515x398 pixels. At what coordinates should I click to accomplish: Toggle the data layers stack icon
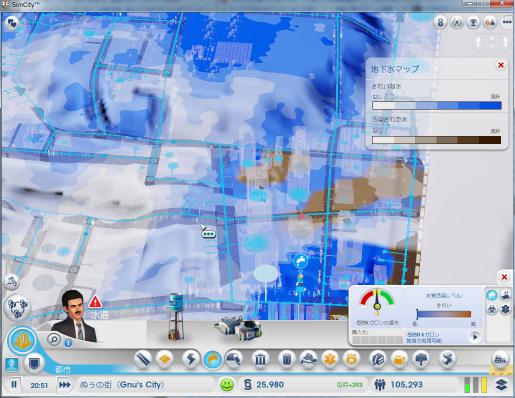(502, 385)
